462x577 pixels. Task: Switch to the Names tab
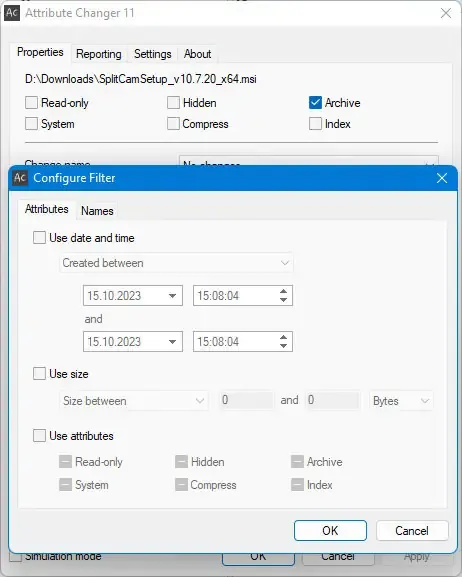pos(97,211)
